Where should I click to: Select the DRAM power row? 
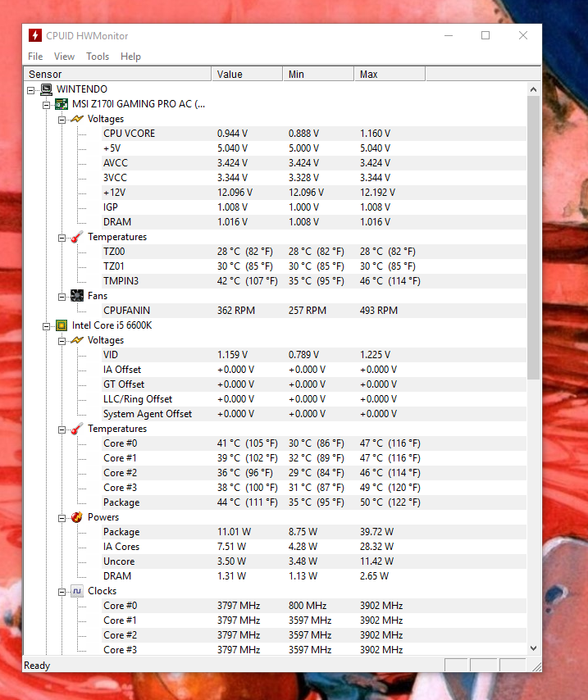click(314, 576)
